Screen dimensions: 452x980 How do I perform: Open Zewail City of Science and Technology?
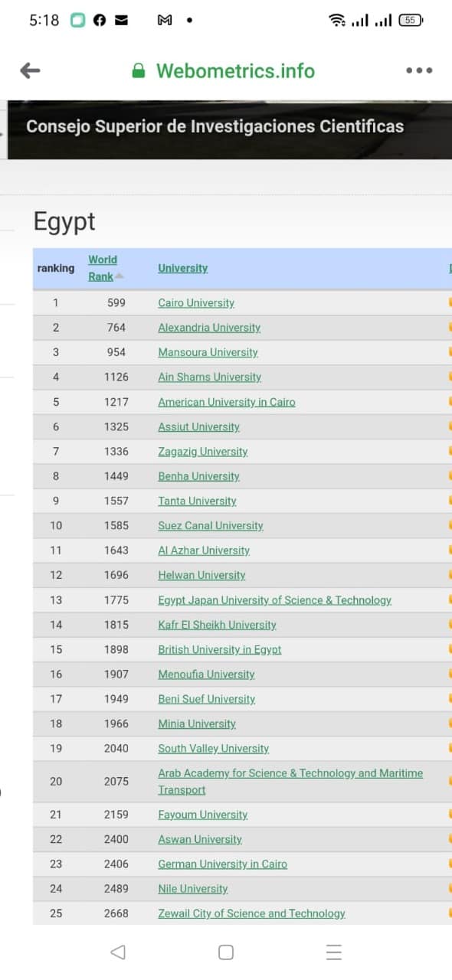click(252, 913)
